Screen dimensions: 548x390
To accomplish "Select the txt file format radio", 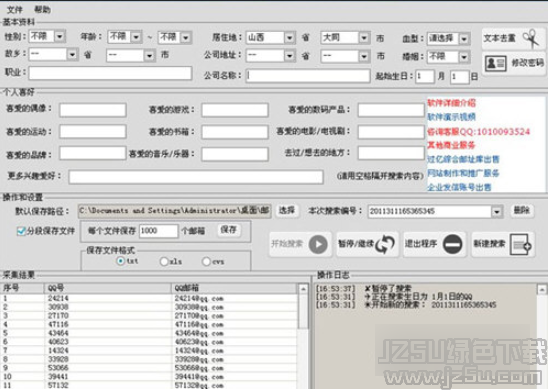I will coord(121,261).
